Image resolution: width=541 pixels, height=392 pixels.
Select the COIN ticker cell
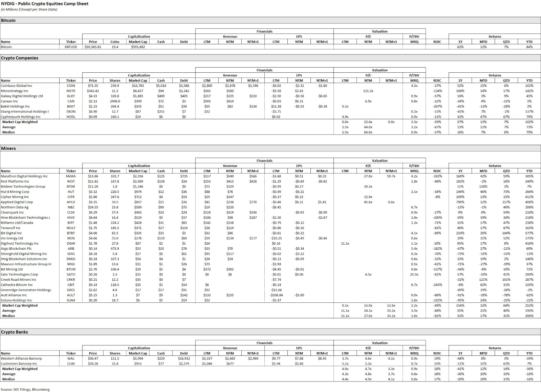[71, 86]
